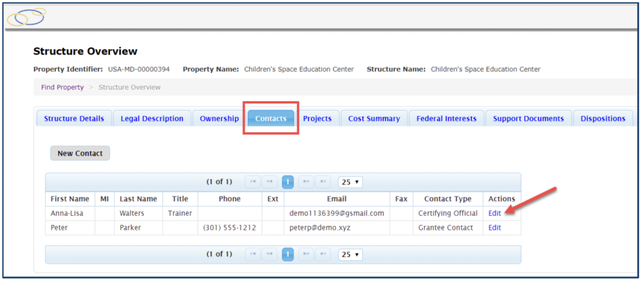Switch to the Structure Details tab

coord(74,118)
